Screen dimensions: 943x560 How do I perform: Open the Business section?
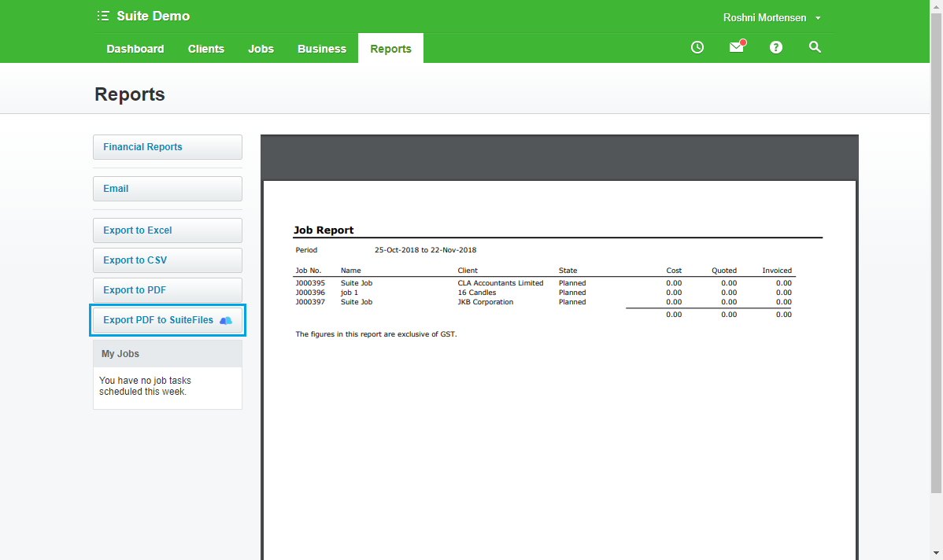[321, 48]
